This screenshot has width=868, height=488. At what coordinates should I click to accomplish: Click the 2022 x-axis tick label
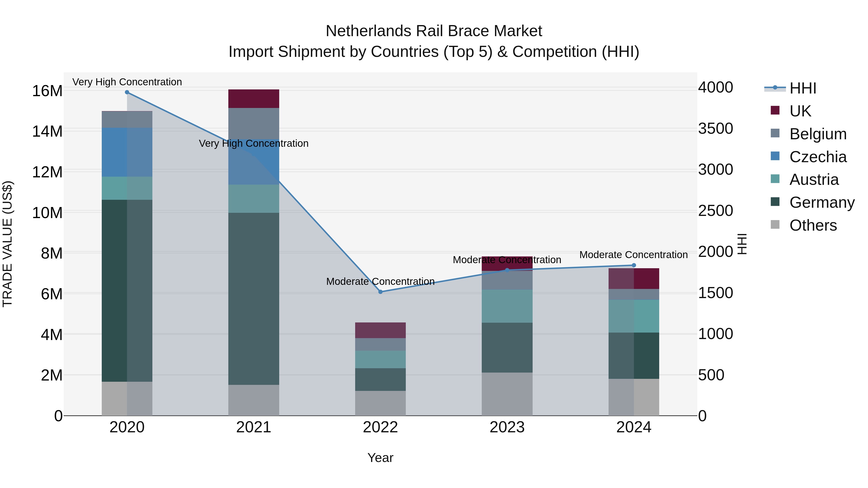(x=380, y=427)
